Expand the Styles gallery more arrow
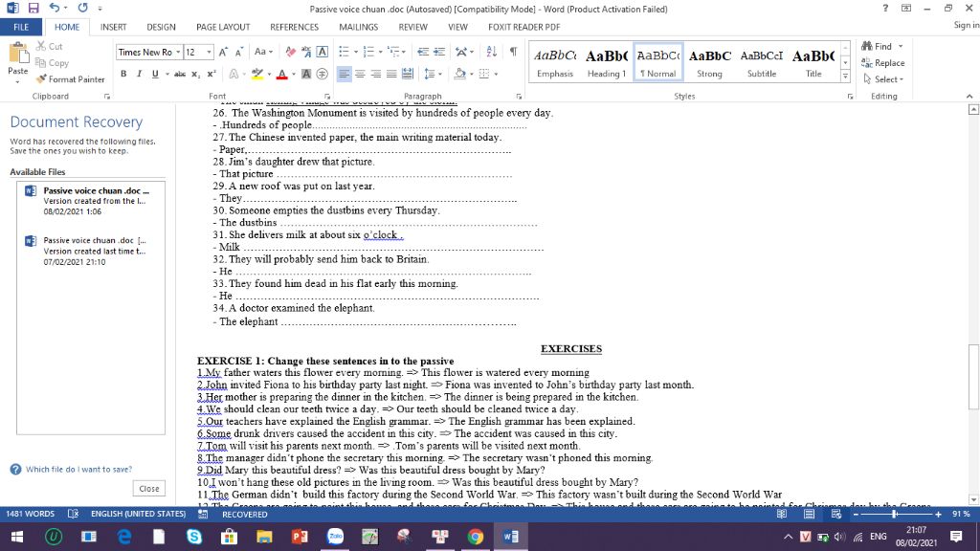980x551 pixels. [x=845, y=77]
